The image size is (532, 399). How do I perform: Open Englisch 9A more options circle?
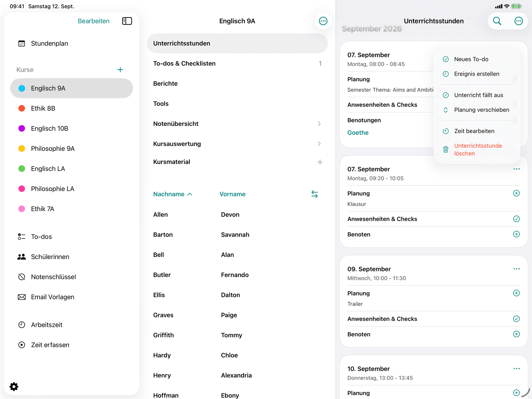323,21
